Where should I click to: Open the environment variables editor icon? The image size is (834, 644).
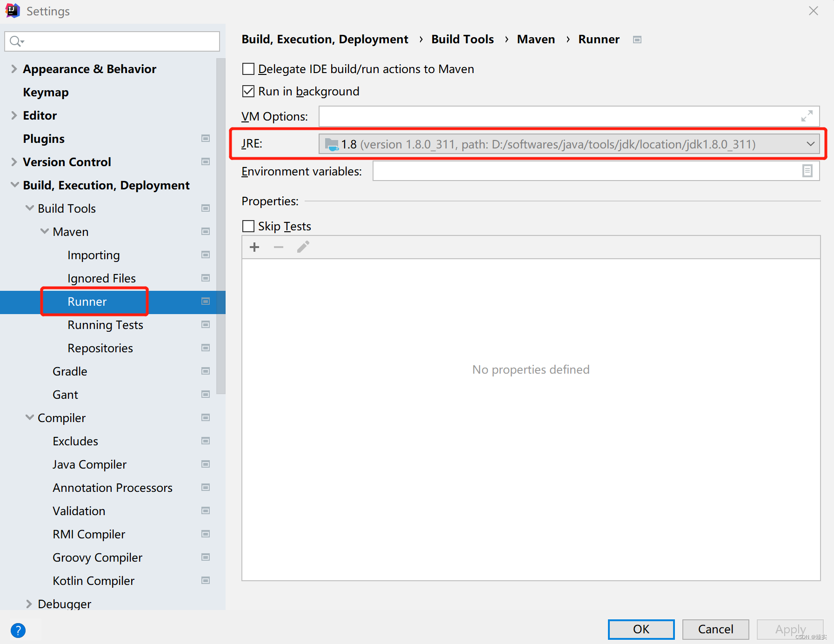point(807,171)
